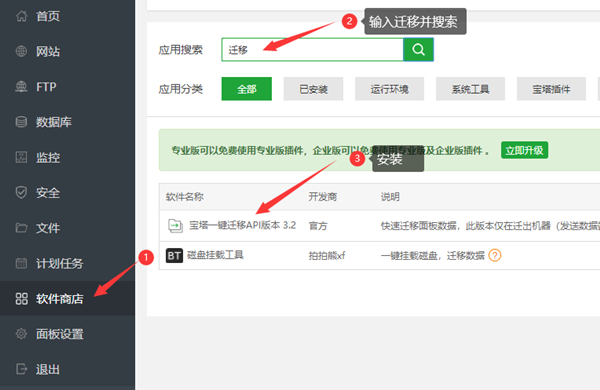The image size is (600, 390).
Task: Click the orange question mark help icon
Action: point(495,255)
